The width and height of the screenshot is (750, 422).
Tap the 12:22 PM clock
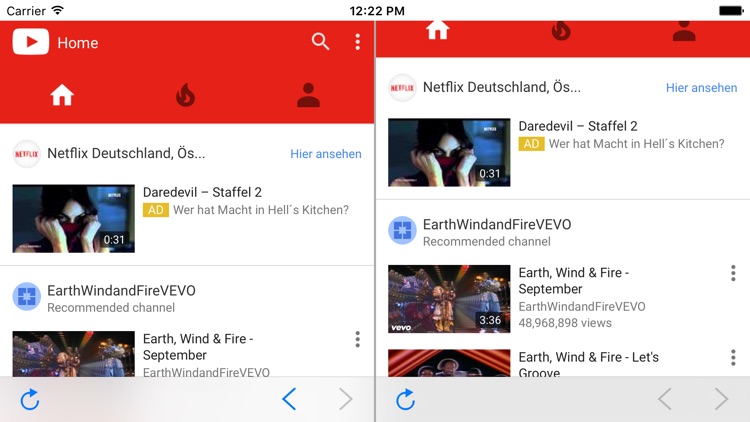(x=377, y=11)
